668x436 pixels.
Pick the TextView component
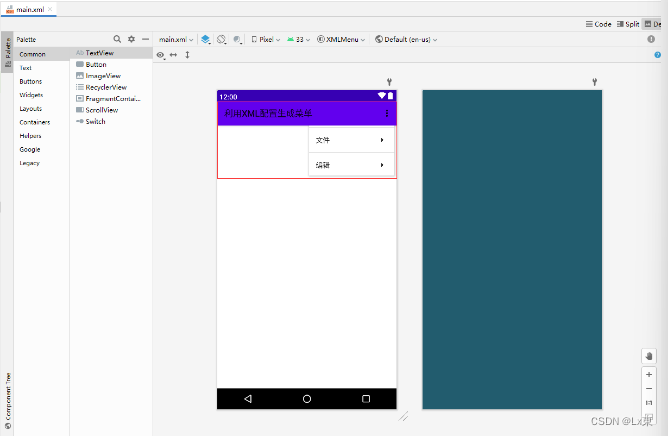coord(112,53)
